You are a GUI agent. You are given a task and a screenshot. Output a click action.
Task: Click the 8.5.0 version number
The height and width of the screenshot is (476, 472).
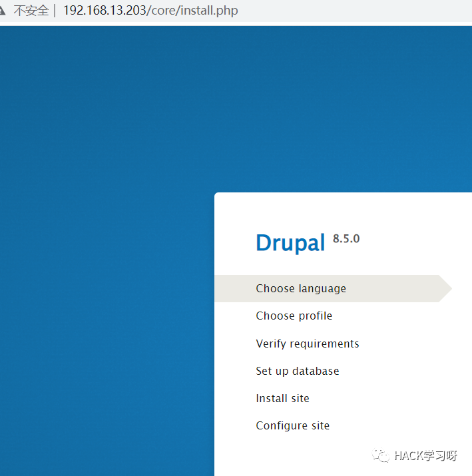(346, 238)
